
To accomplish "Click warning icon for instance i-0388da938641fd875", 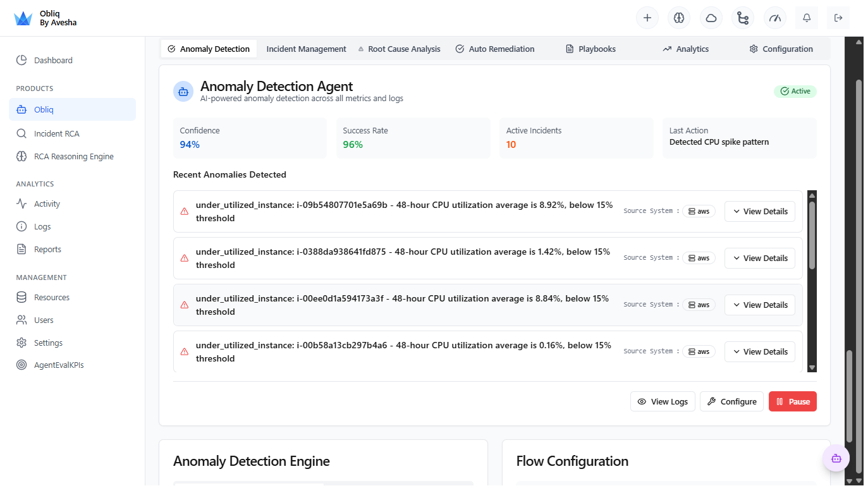I will (185, 259).
